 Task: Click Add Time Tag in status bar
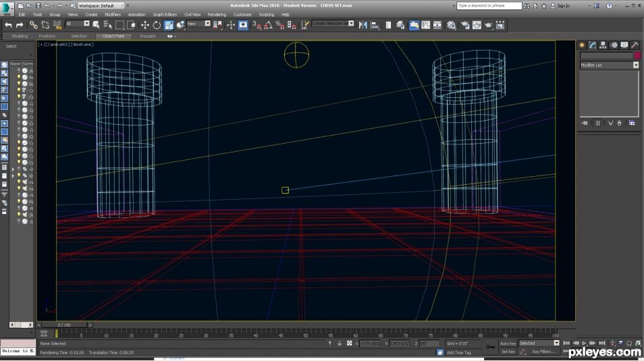(x=459, y=352)
